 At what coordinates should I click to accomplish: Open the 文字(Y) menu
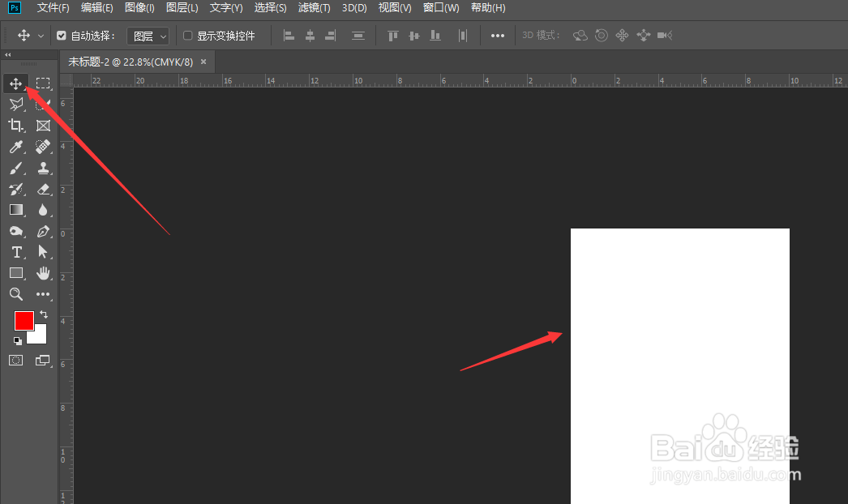[226, 8]
